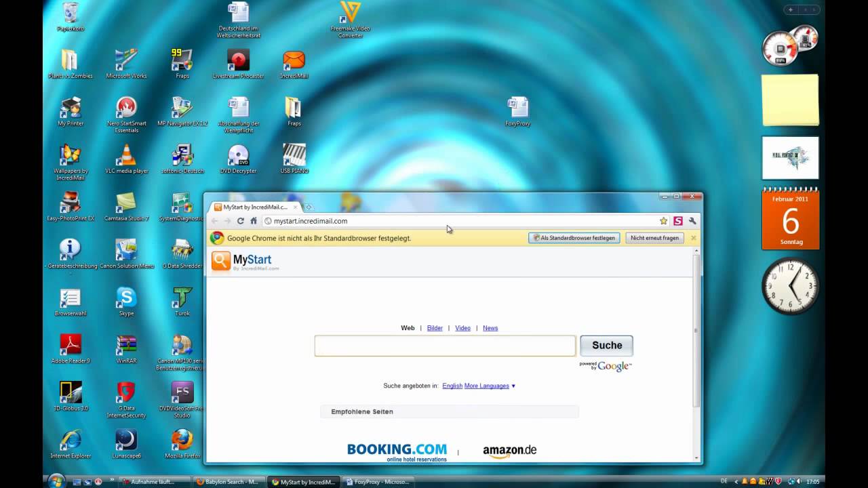The image size is (868, 488).
Task: Open Camtasia Studio 7 from the desktop
Action: pyautogui.click(x=126, y=206)
